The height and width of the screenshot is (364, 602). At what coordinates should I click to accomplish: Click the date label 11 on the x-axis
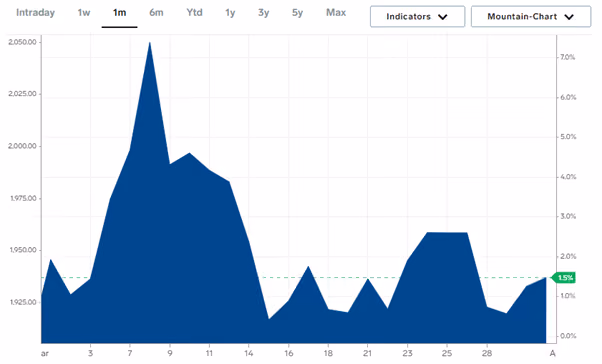click(x=209, y=353)
